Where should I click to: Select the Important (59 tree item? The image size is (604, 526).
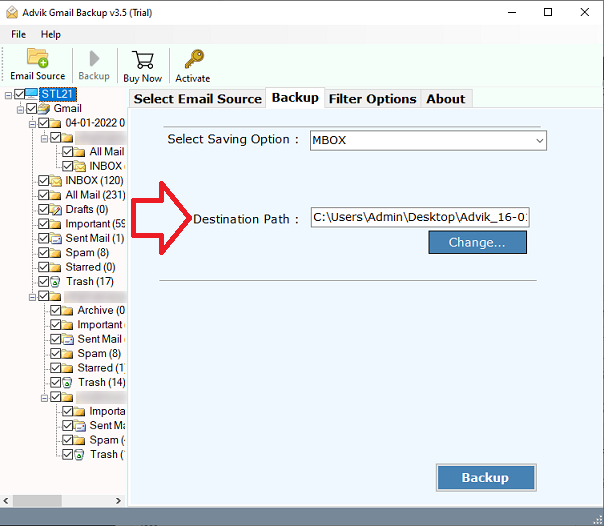(95, 224)
